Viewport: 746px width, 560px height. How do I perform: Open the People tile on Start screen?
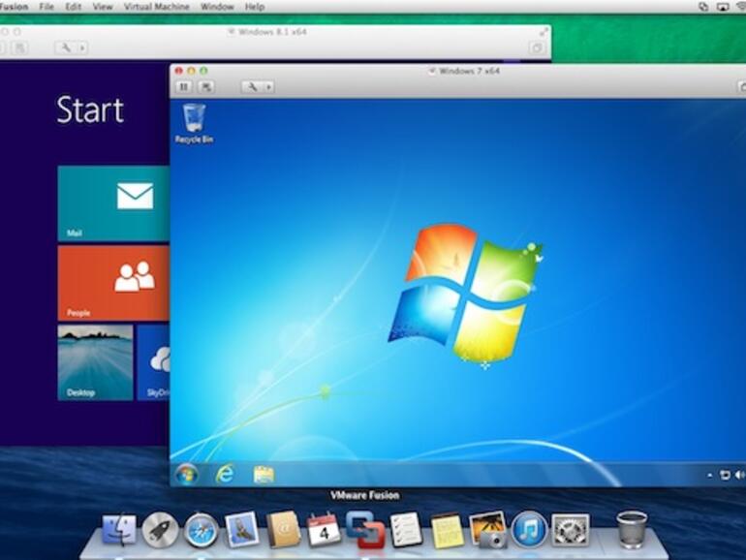[x=113, y=283]
